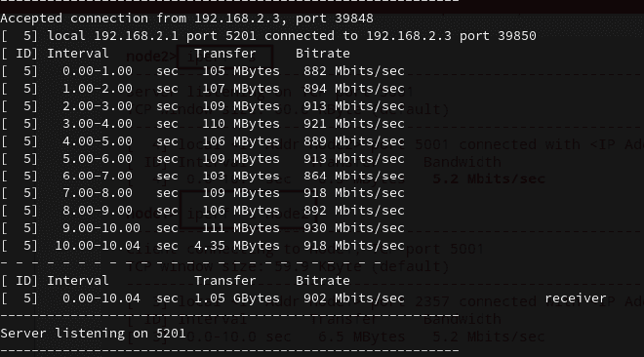
Task: Click the 0.00-1.00 interval row
Action: [203, 71]
